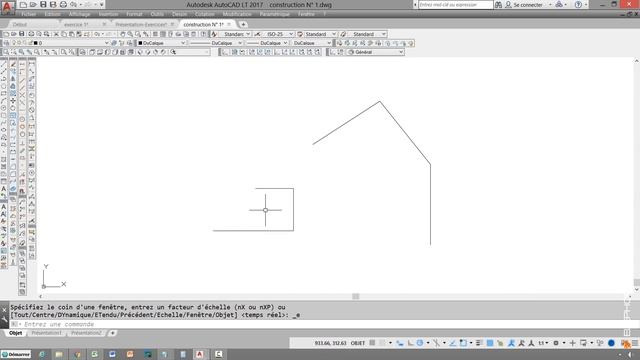Open the AutoCAD application menu (red A logo)
The image size is (640, 360).
point(7,7)
